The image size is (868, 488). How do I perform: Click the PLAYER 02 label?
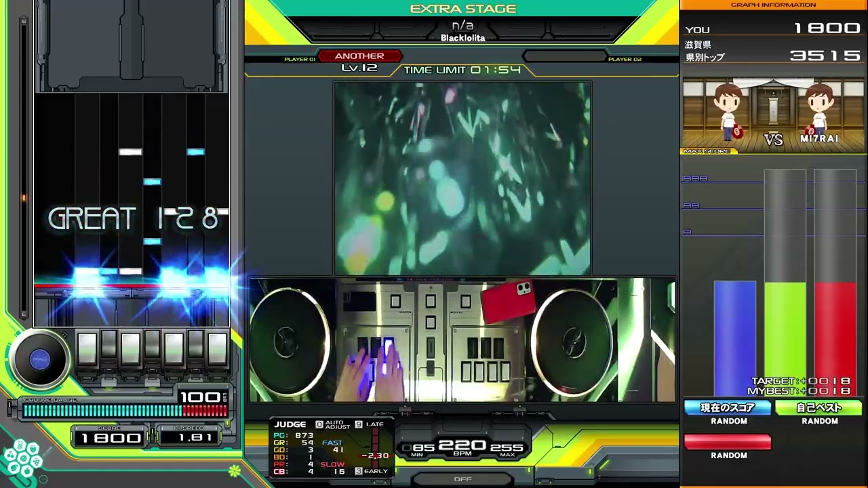point(625,59)
